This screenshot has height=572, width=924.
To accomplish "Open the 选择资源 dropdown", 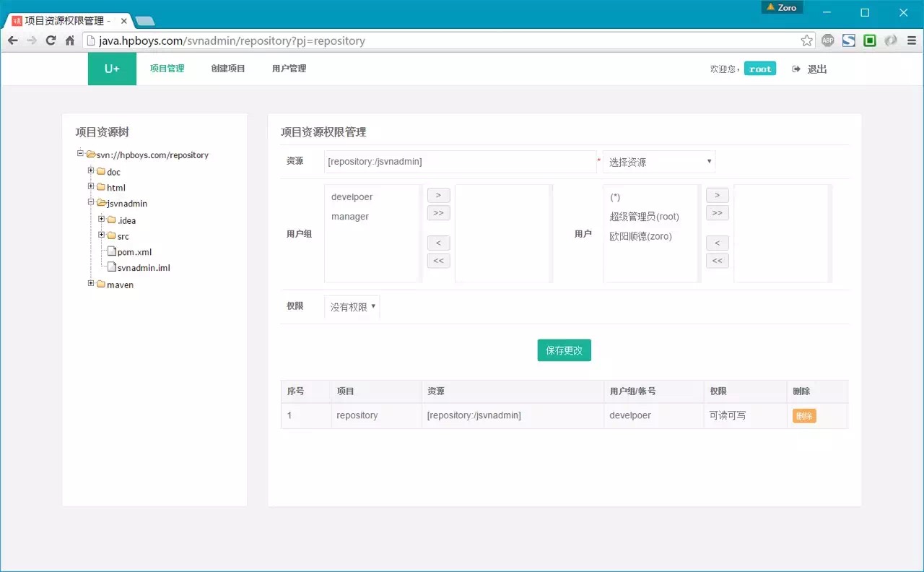I will 659,162.
